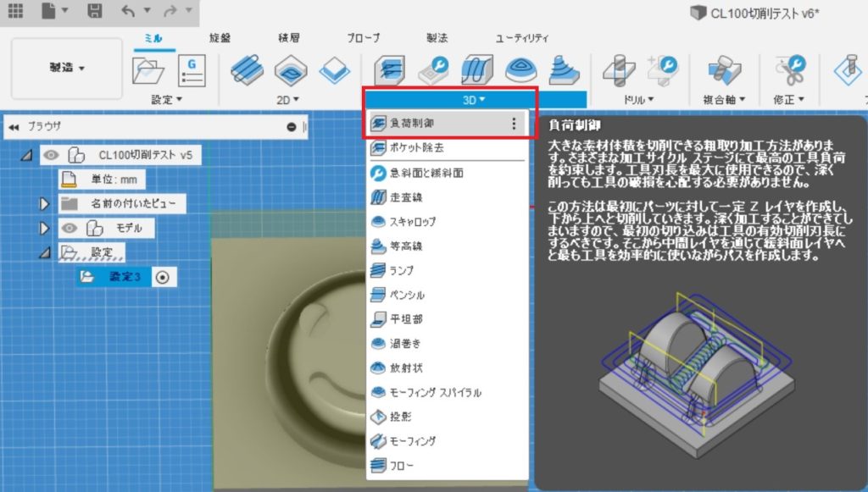The width and height of the screenshot is (868, 492).
Task: Choose ポケット除去 from the 3D menu
Action: [448, 148]
